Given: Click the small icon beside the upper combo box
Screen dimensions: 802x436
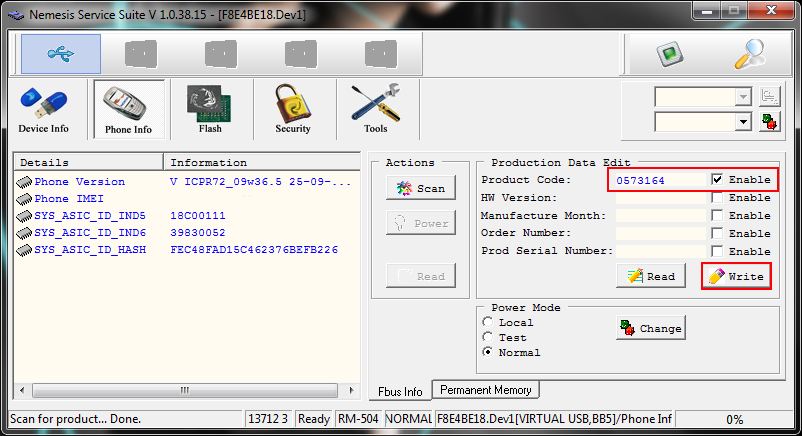Looking at the screenshot, I should pos(769,96).
